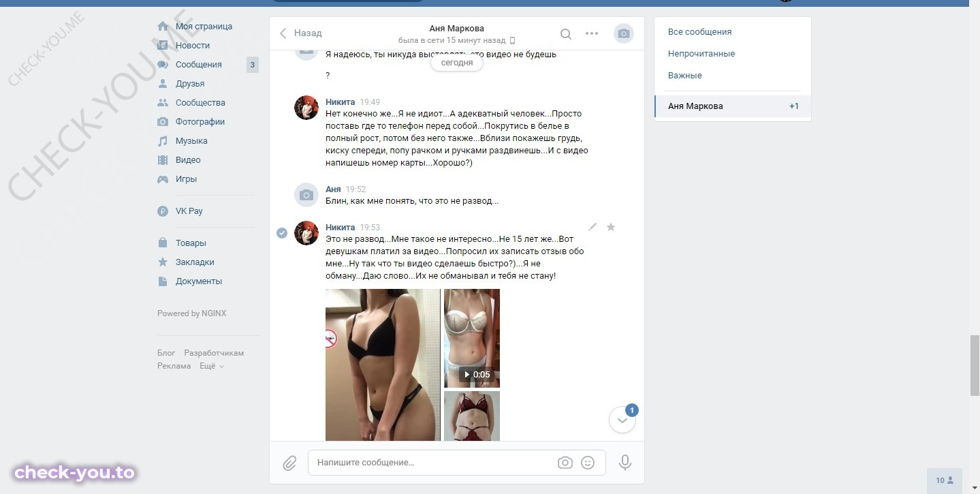Search within the conversation using magnifier icon
Screen dimensions: 980x494
pos(565,33)
